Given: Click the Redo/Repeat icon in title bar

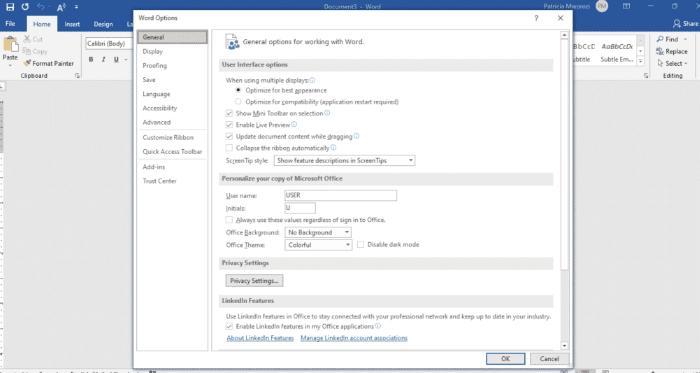Looking at the screenshot, I should (x=25, y=7).
